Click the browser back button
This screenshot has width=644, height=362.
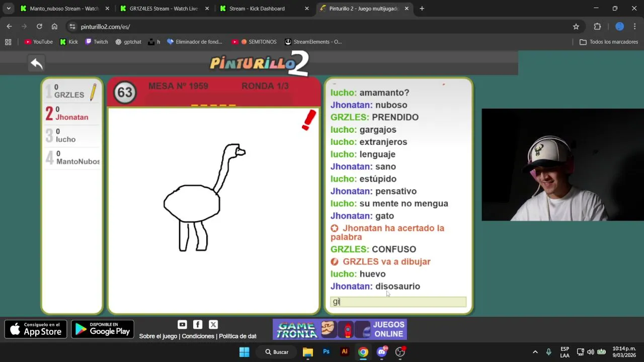(9, 27)
